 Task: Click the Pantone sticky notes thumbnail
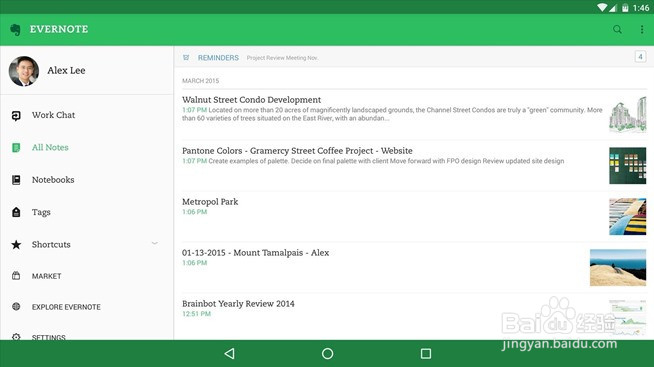click(627, 166)
